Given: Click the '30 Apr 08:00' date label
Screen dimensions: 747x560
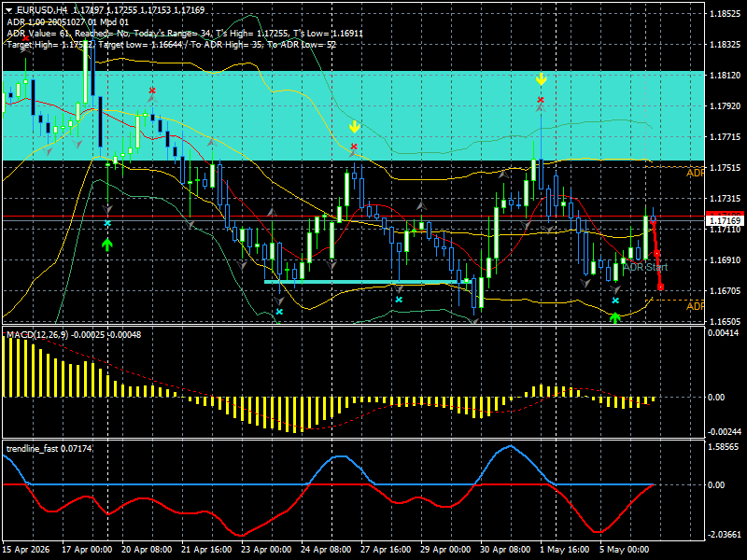Looking at the screenshot, I should point(505,550).
